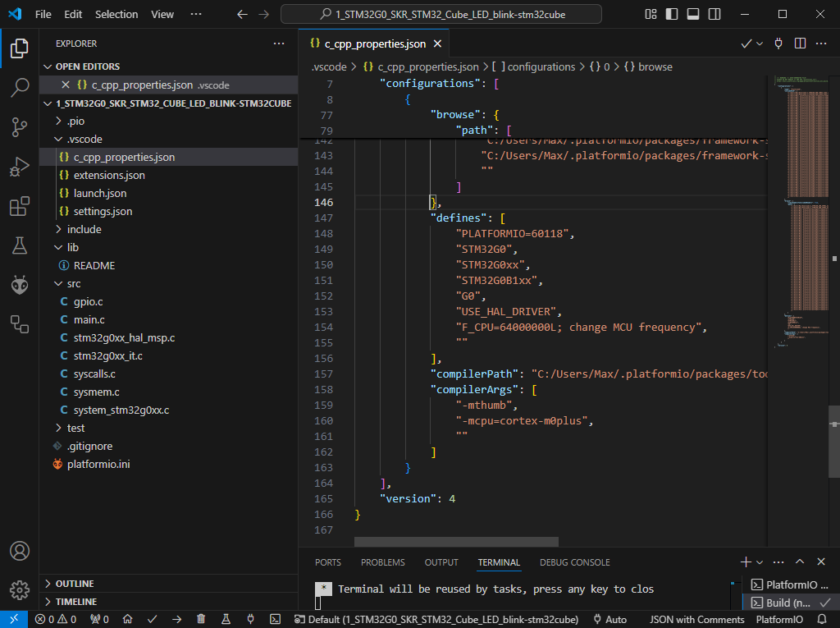Open the build checkmark dropdown arrow in editor toolbar
Screen dimensions: 840x628
[x=760, y=44]
